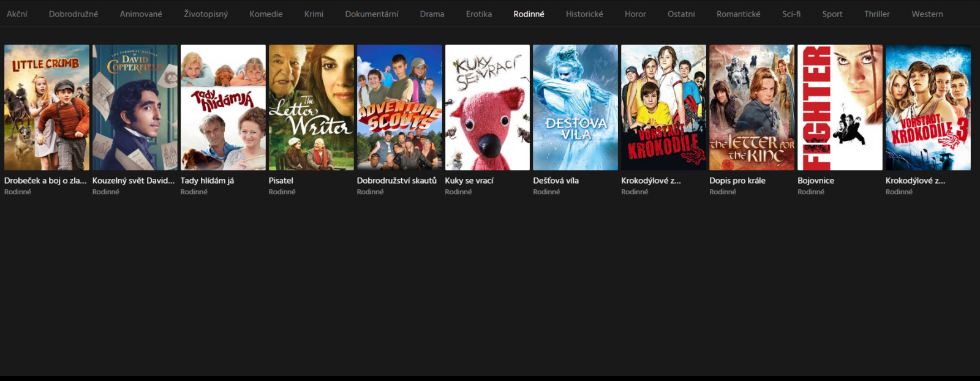Viewport: 980px width, 381px height.
Task: Go to the Thriller category
Action: 876,13
